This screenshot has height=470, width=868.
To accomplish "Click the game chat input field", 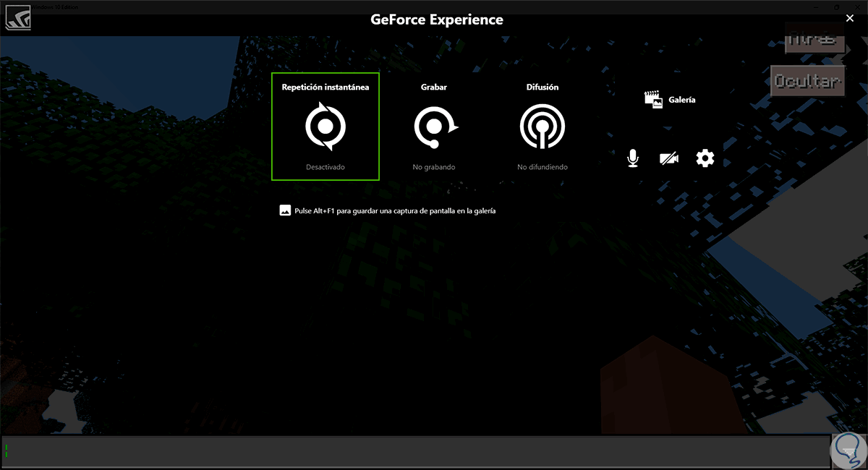I will click(415, 451).
